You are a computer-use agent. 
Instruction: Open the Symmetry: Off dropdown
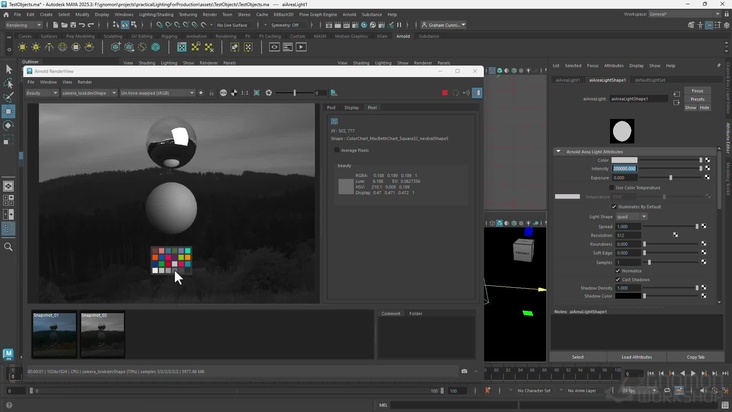(287, 25)
